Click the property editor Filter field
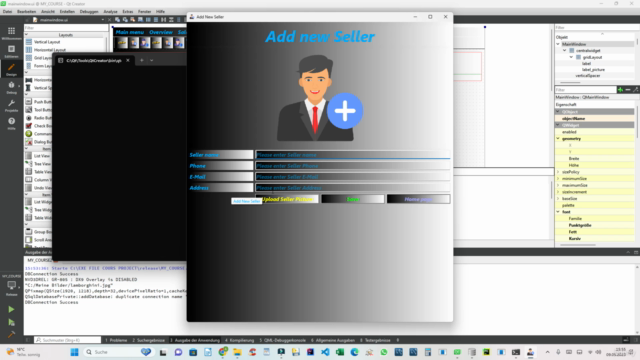Viewport: 640px width, 360px height. (x=585, y=90)
